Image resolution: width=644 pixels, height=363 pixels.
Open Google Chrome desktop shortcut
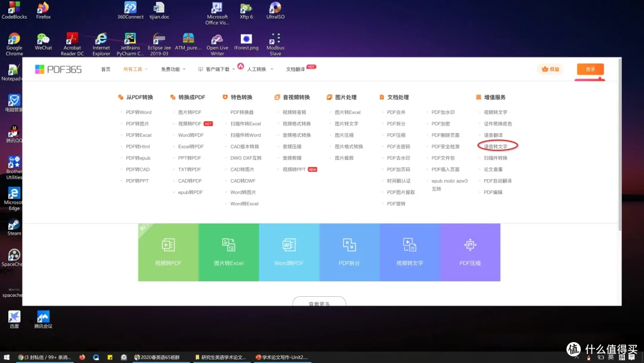(14, 44)
